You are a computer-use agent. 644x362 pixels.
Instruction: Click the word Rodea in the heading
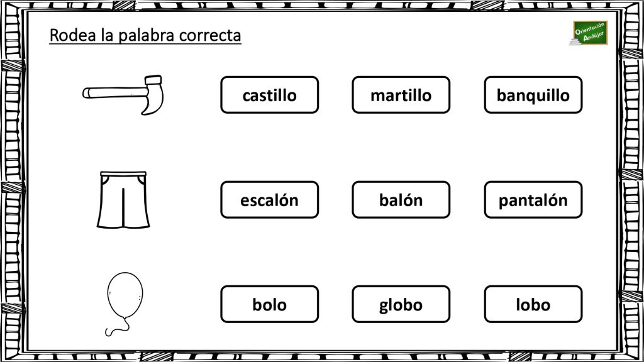(73, 35)
